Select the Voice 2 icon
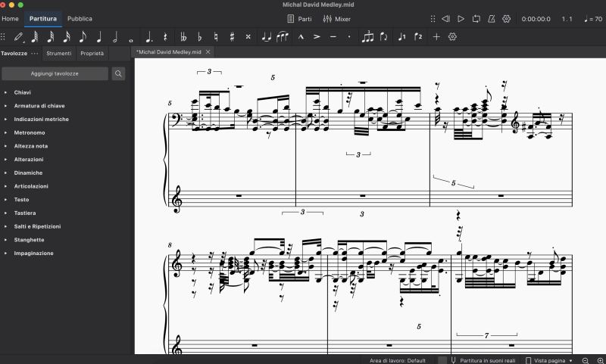 point(418,36)
